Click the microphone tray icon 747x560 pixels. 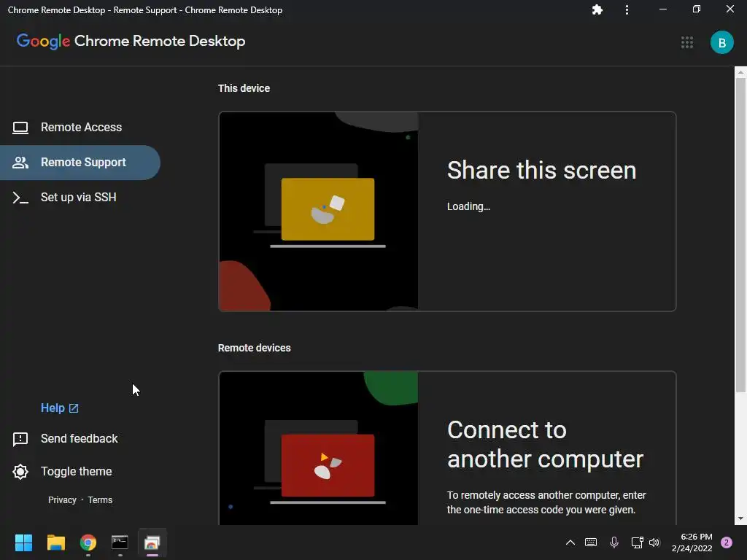click(614, 542)
